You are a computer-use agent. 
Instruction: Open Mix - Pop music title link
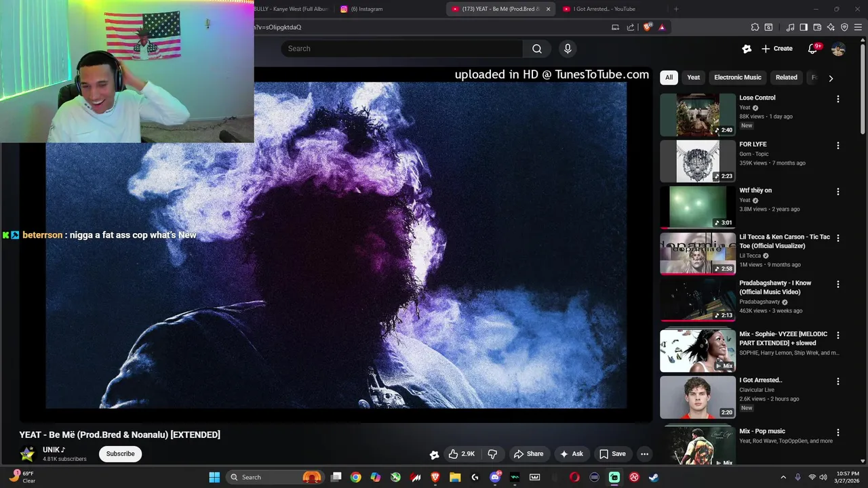762,431
